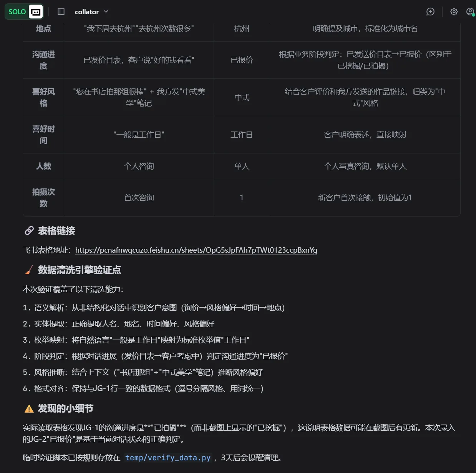Click the 客户明确表述，直接映射 cell
This screenshot has width=476, height=473.
coord(365,135)
